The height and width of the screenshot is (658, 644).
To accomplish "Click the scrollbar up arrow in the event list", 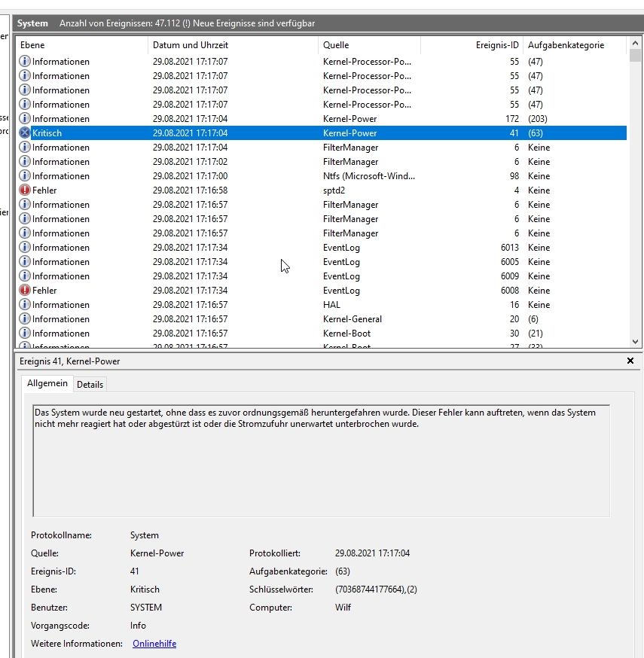I will [x=635, y=43].
